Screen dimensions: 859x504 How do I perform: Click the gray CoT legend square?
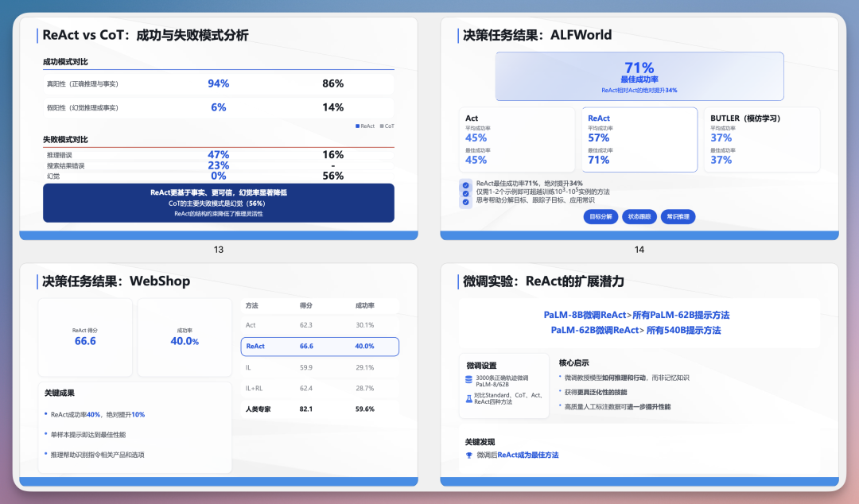pyautogui.click(x=382, y=126)
